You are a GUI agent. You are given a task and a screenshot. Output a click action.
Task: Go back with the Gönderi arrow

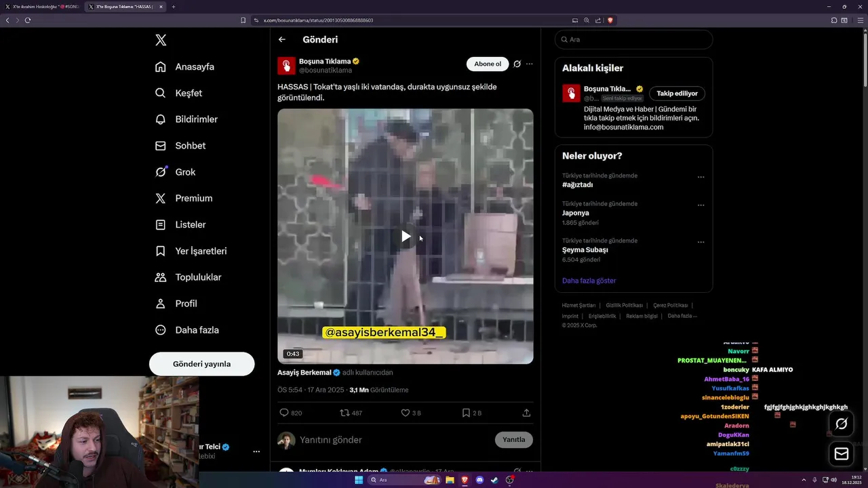pos(282,40)
